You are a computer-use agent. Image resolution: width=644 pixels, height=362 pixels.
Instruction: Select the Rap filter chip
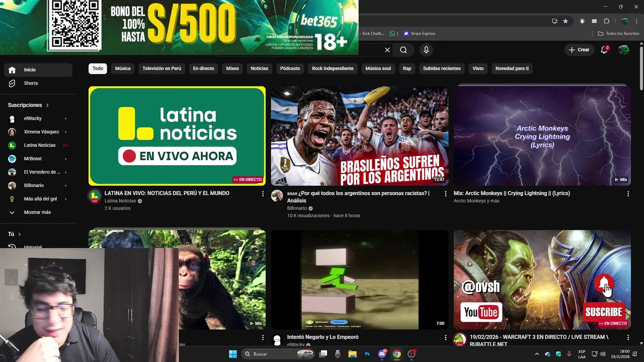(407, 68)
